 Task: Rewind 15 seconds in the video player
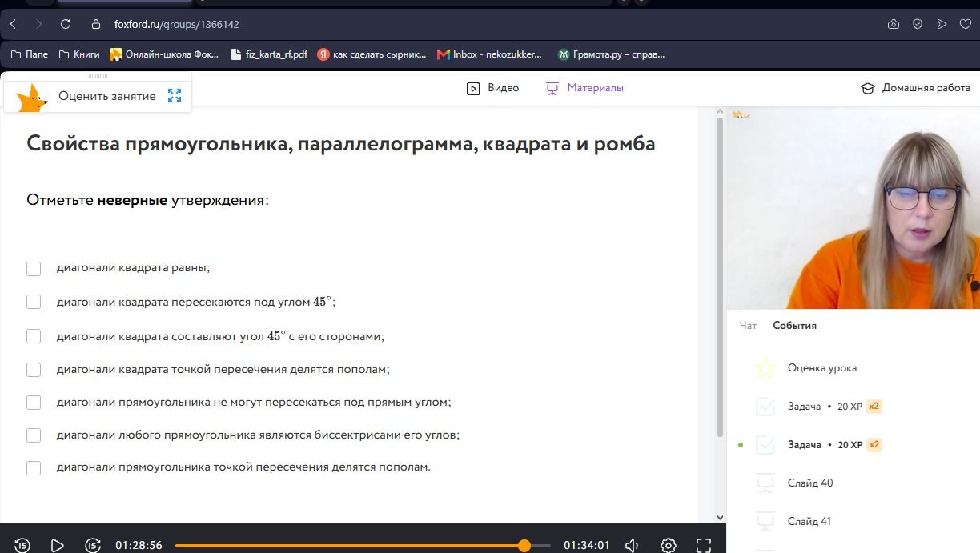tap(22, 546)
